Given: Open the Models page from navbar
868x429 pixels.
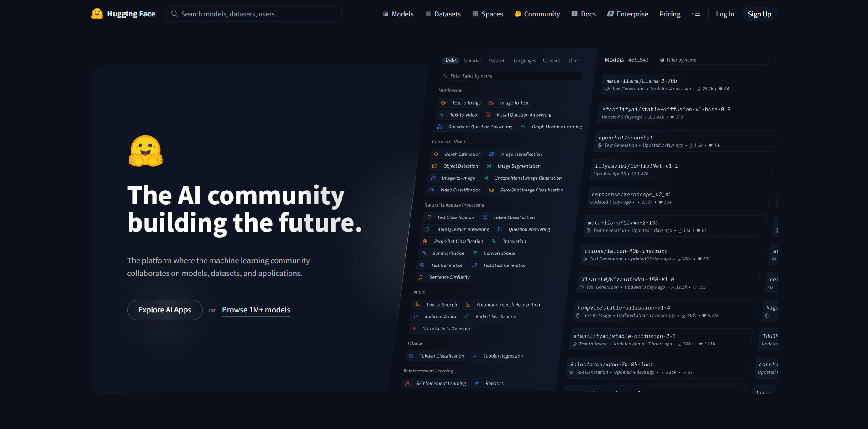Looking at the screenshot, I should point(398,14).
